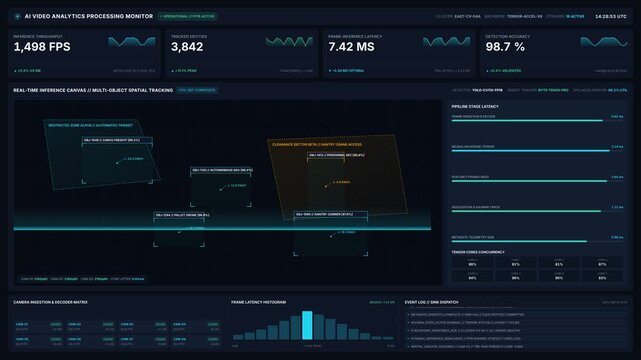641x360 pixels.
Task: Click the OBJ 1284 Pallet Drone tag
Action: [182, 215]
